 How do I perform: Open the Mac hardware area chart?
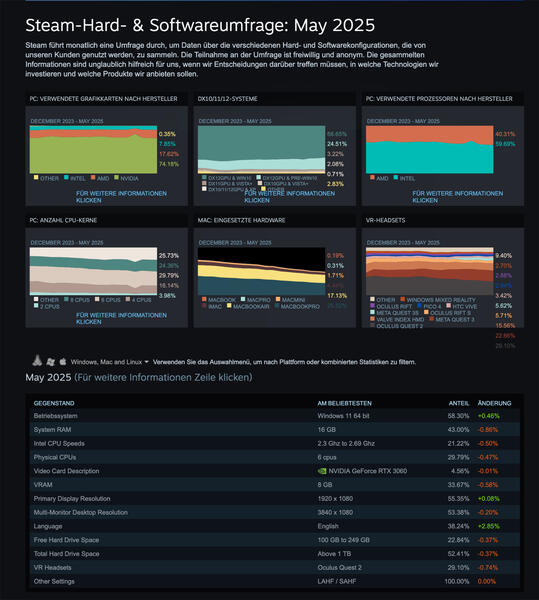(261, 271)
